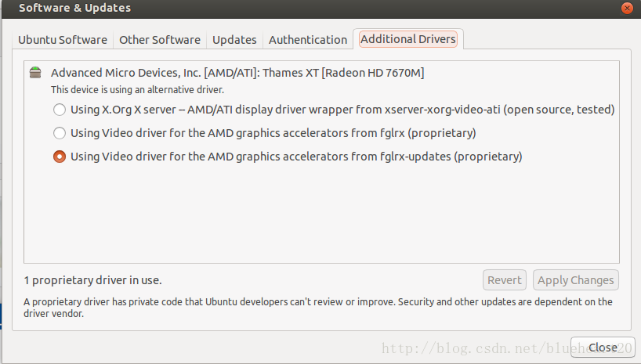Image resolution: width=641 pixels, height=364 pixels.
Task: Select the xserver-xorg-video-ati open source driver radio
Action: pos(60,110)
